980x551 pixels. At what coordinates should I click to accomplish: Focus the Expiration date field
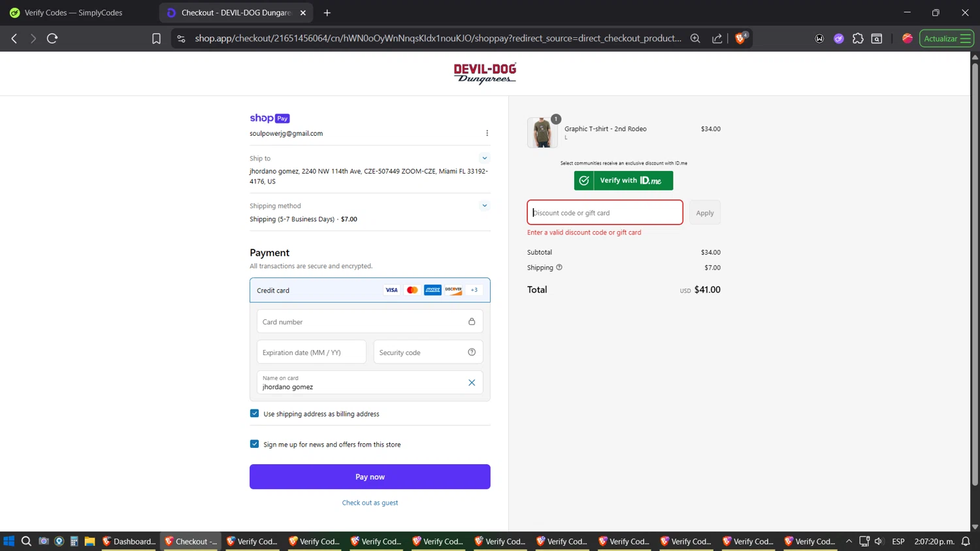pyautogui.click(x=312, y=352)
